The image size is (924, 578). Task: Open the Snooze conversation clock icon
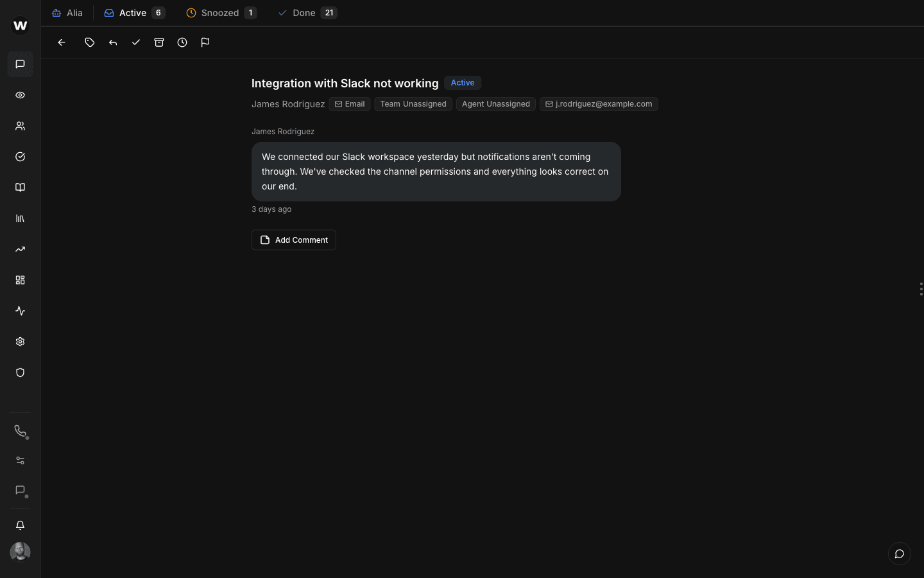[x=182, y=42]
